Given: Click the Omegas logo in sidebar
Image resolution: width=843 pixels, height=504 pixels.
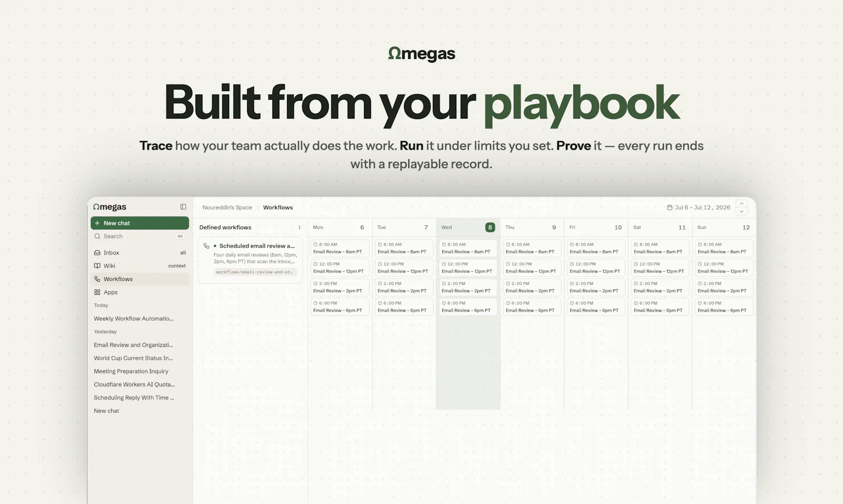Looking at the screenshot, I should pyautogui.click(x=110, y=207).
